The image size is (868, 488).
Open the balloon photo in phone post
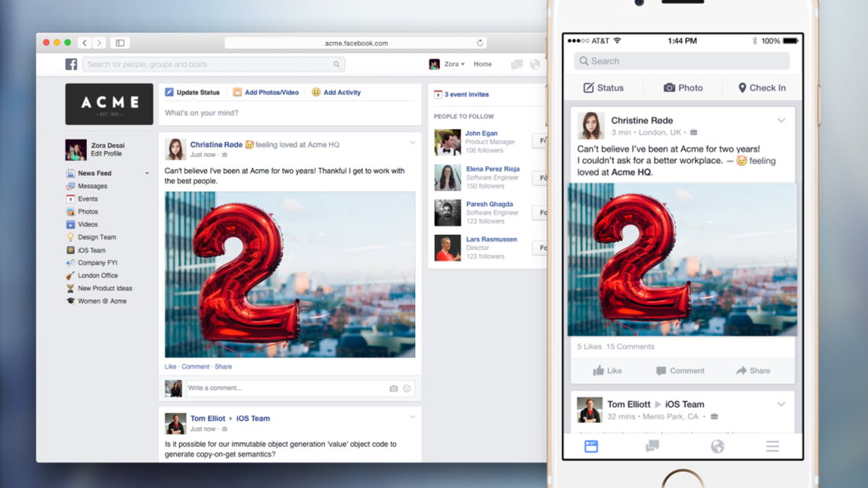[x=682, y=259]
